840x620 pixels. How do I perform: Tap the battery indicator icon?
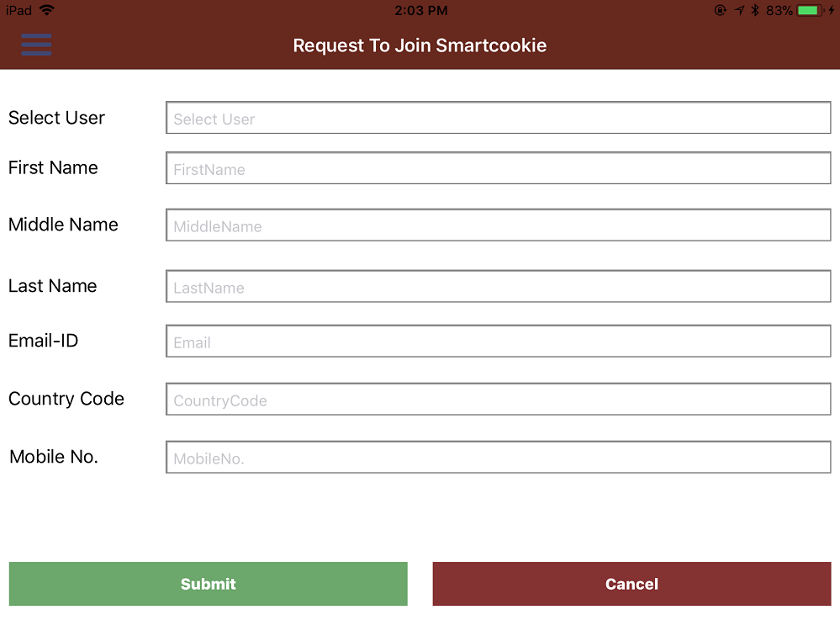click(810, 10)
